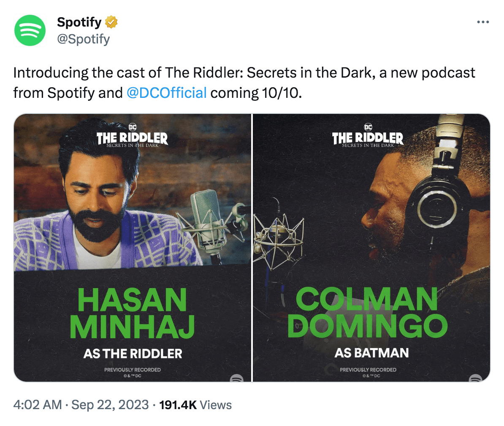Image resolution: width=504 pixels, height=426 pixels.
Task: Click Spotify watermark on right image
Action: tap(475, 378)
